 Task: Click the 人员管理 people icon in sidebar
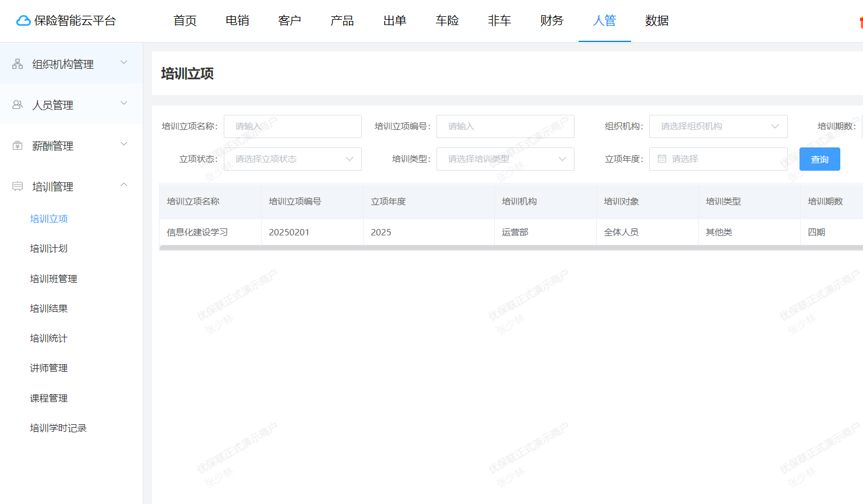(x=17, y=104)
